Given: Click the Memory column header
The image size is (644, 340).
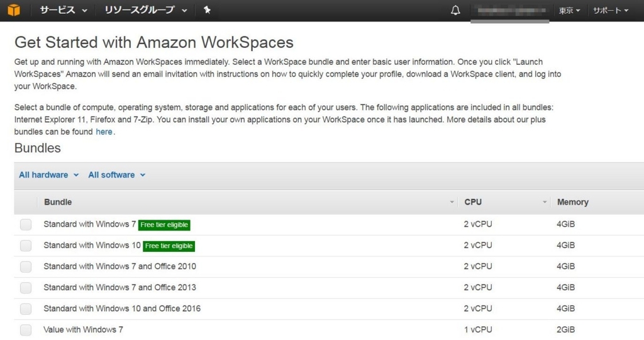Looking at the screenshot, I should (x=572, y=202).
